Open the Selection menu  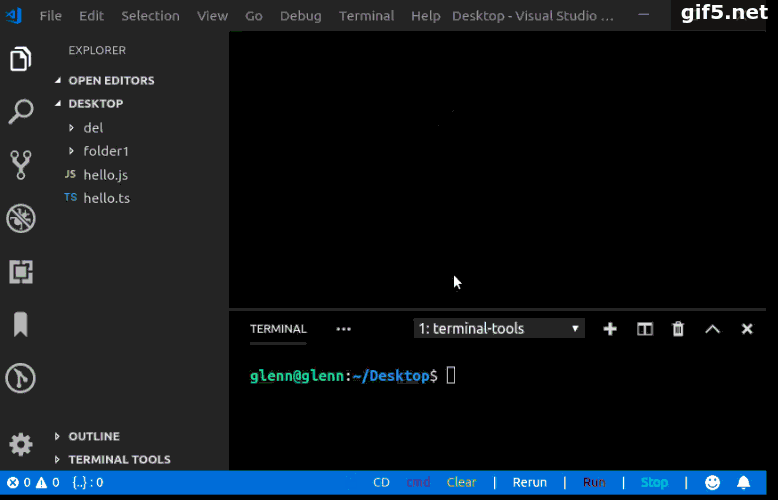[x=150, y=16]
